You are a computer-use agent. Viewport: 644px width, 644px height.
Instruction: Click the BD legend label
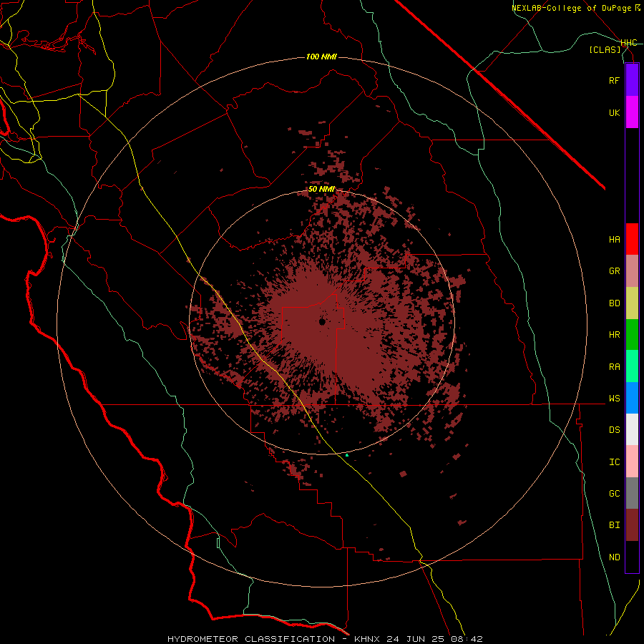tap(614, 303)
